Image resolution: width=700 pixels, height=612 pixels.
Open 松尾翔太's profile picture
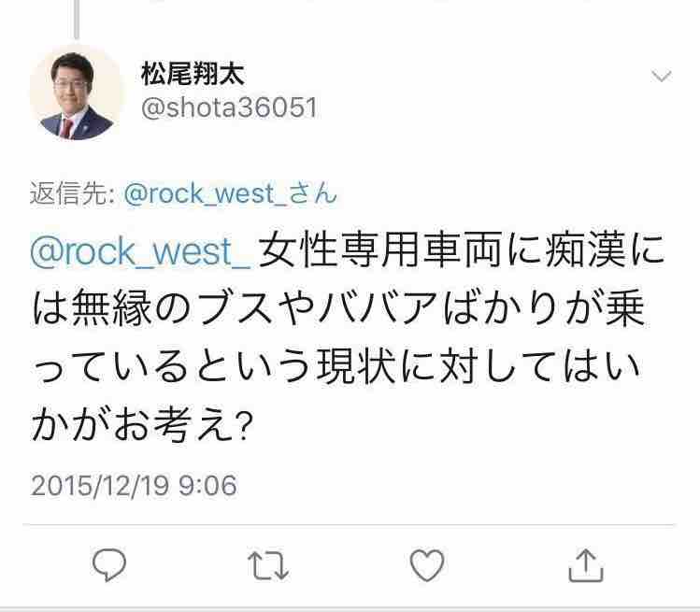pos(76,93)
